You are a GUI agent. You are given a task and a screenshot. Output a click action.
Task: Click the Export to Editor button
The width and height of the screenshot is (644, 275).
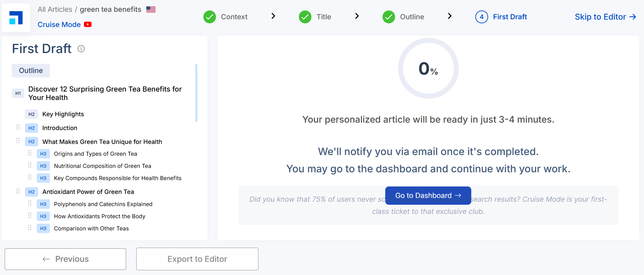197,259
